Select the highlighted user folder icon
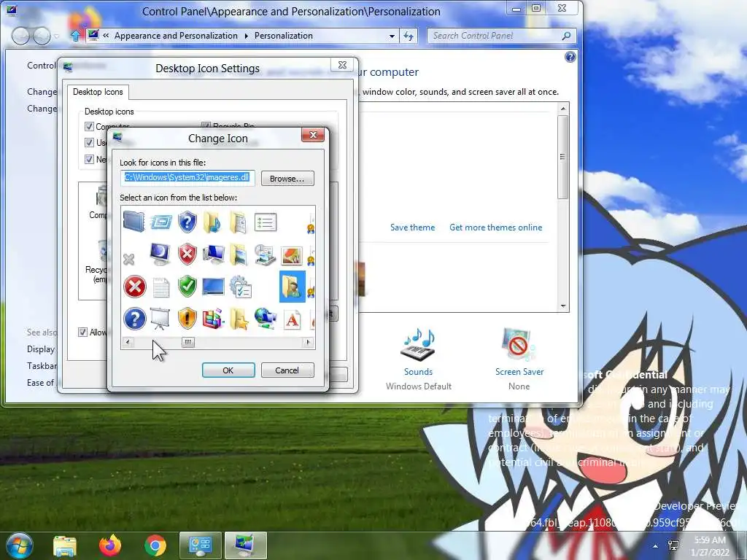 pyautogui.click(x=293, y=286)
